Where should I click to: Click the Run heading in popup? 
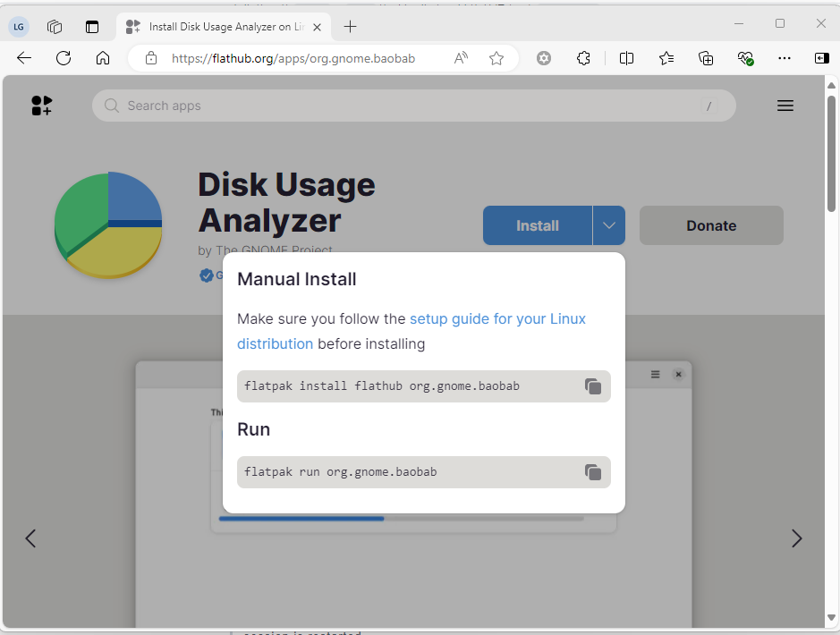[x=253, y=429]
